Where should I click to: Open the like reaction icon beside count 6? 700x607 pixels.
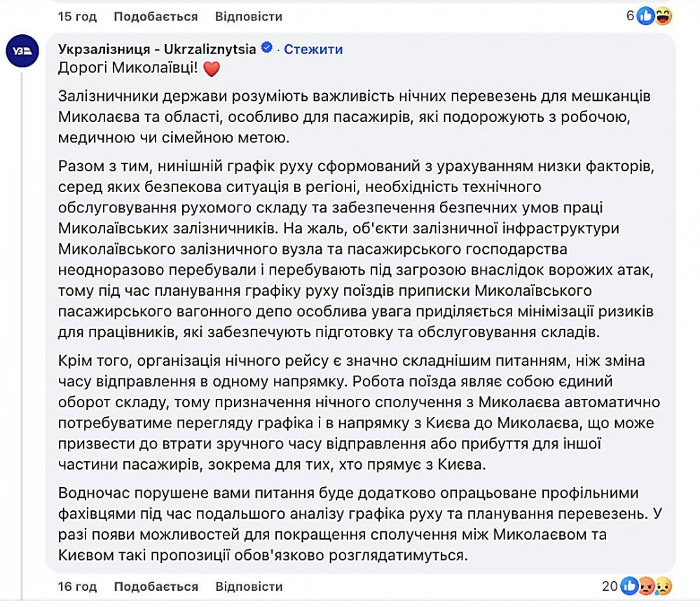point(645,17)
